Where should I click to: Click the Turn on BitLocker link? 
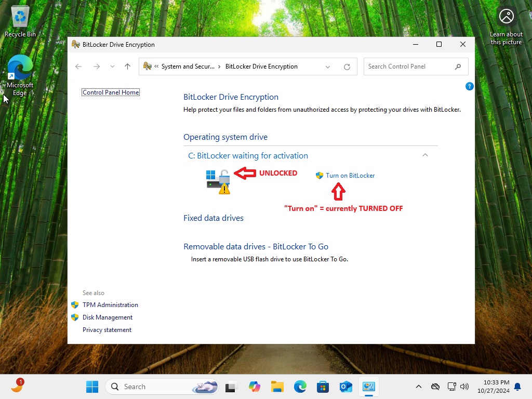[350, 176]
